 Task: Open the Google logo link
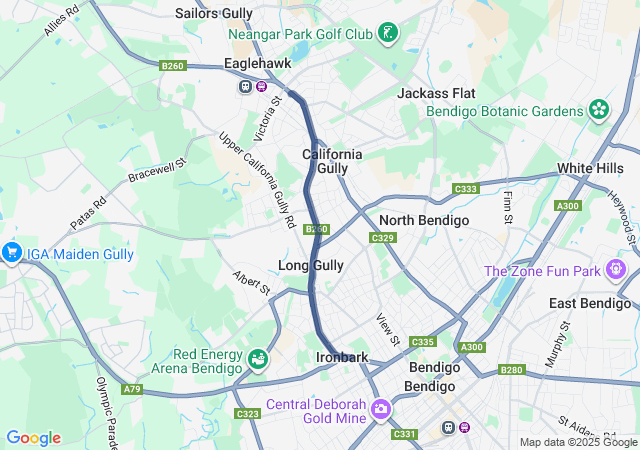click(34, 438)
